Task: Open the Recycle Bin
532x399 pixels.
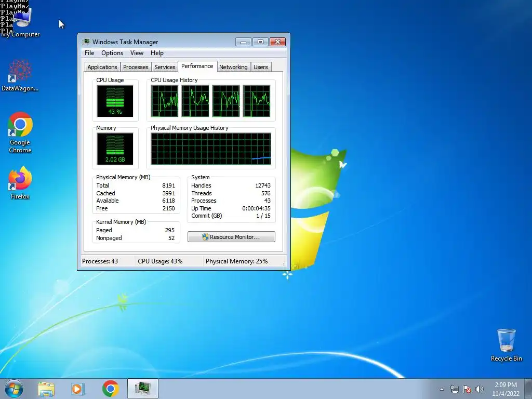Action: coord(506,345)
